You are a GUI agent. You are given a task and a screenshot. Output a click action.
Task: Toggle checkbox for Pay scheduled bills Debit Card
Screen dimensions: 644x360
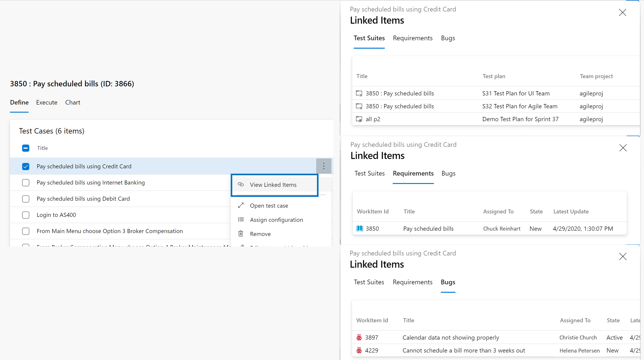pyautogui.click(x=25, y=199)
